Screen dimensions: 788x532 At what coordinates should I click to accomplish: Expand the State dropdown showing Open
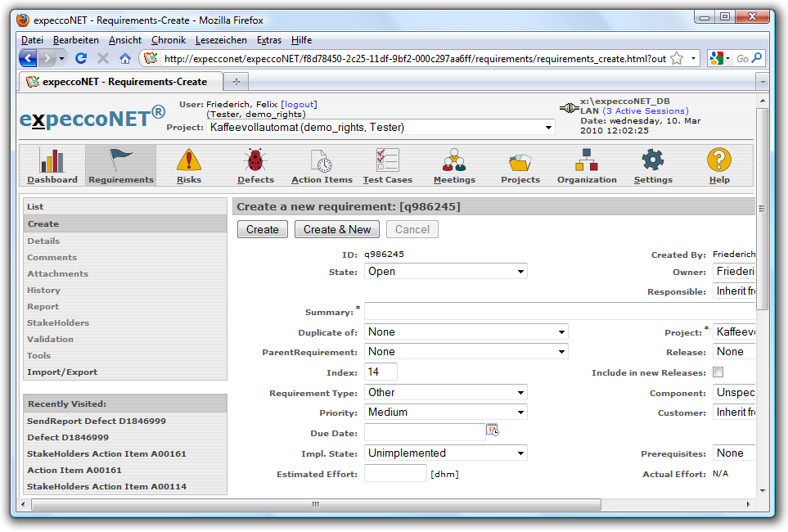(x=445, y=272)
